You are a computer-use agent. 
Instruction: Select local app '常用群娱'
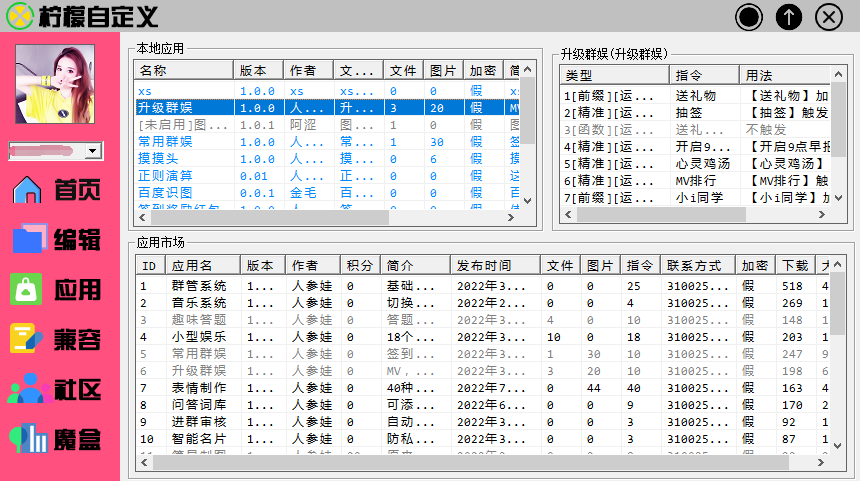(327, 142)
